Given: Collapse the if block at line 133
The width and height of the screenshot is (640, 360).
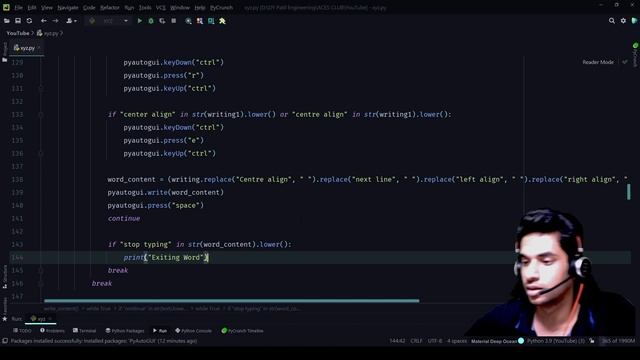Looking at the screenshot, I should click(x=41, y=115).
